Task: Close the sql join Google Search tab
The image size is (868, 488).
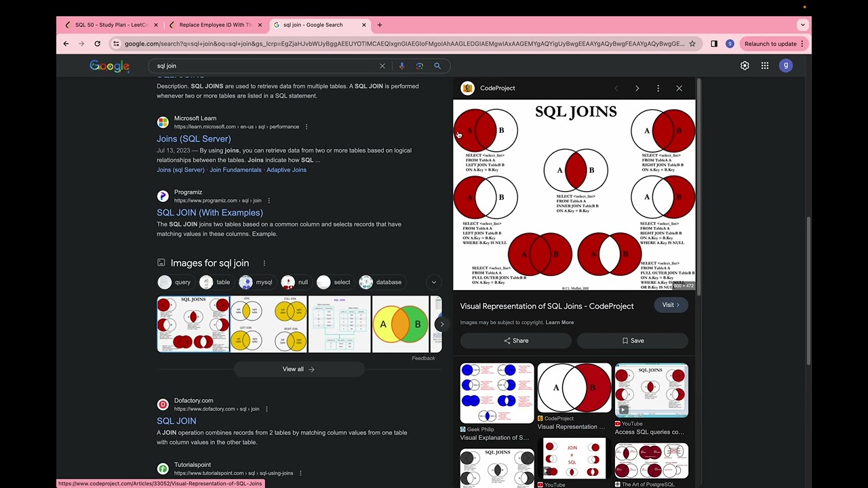Action: (364, 25)
